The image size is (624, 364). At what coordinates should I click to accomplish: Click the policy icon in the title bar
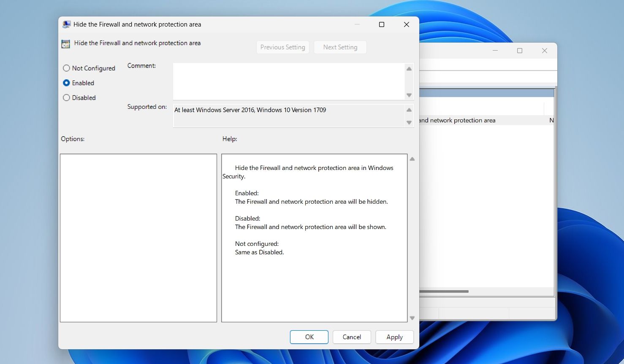tap(66, 24)
